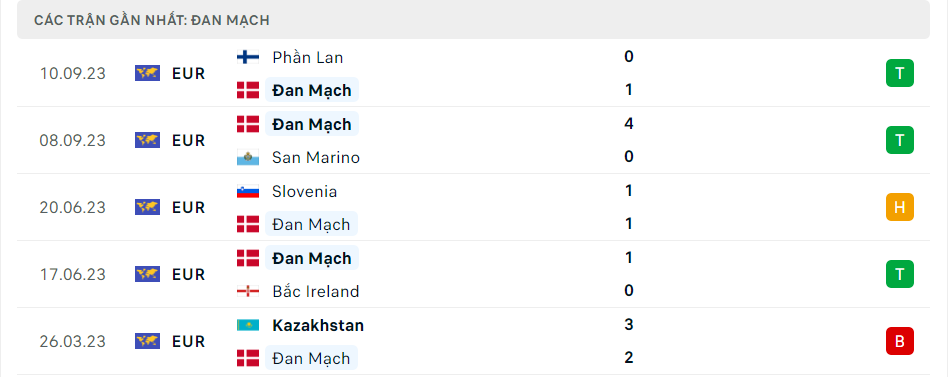Click the Denmark flag in 26.03.23 match
948x377 pixels.
248,358
